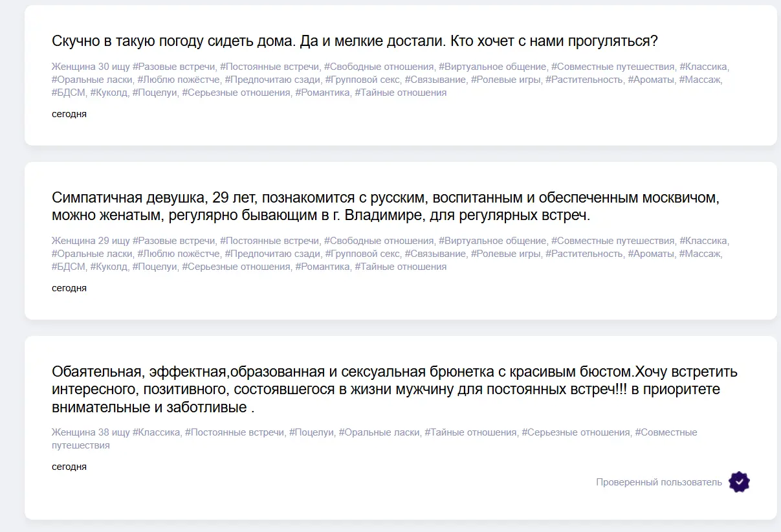This screenshot has width=781, height=532.
Task: Click #Массаж tag in the second ad
Action: click(699, 254)
